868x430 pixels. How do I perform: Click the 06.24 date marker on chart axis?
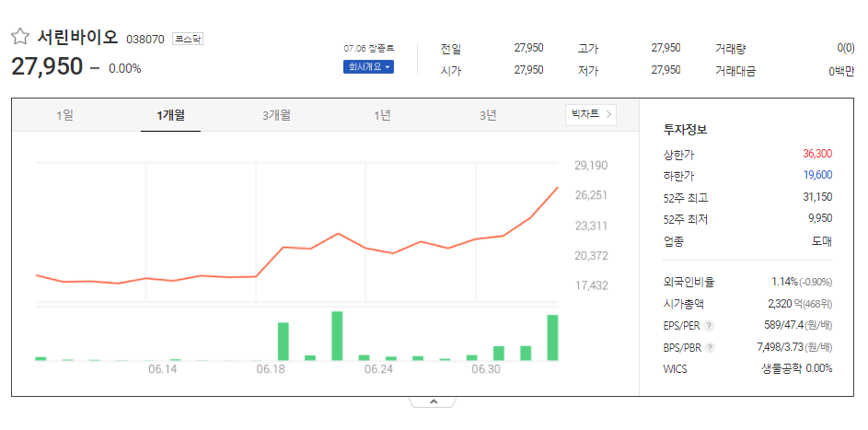point(379,369)
